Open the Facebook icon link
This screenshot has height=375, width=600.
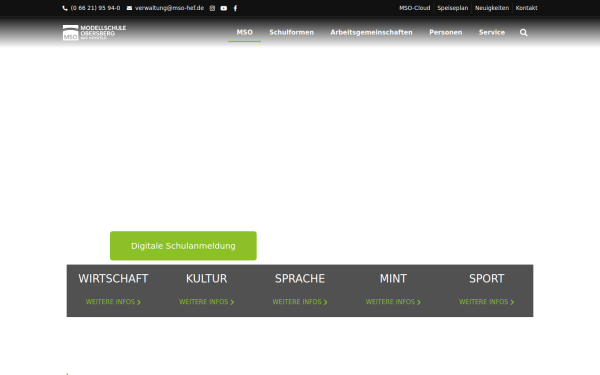pos(235,8)
